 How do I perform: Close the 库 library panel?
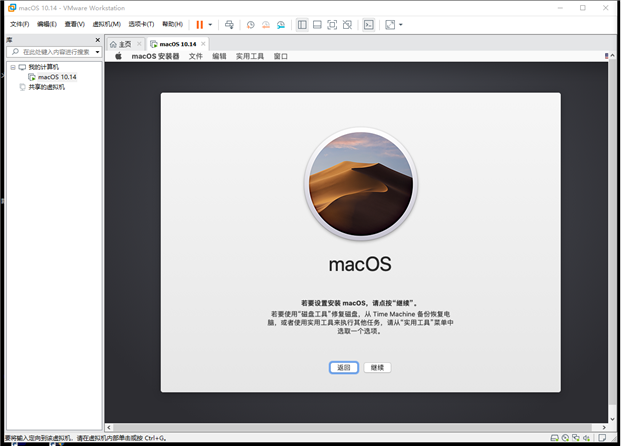(x=97, y=40)
